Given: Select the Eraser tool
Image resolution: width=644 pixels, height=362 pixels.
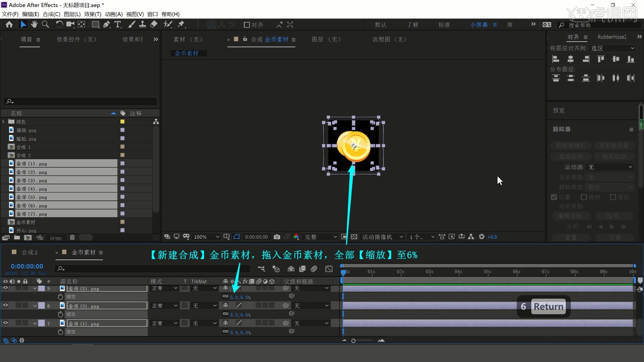Looking at the screenshot, I should (154, 24).
